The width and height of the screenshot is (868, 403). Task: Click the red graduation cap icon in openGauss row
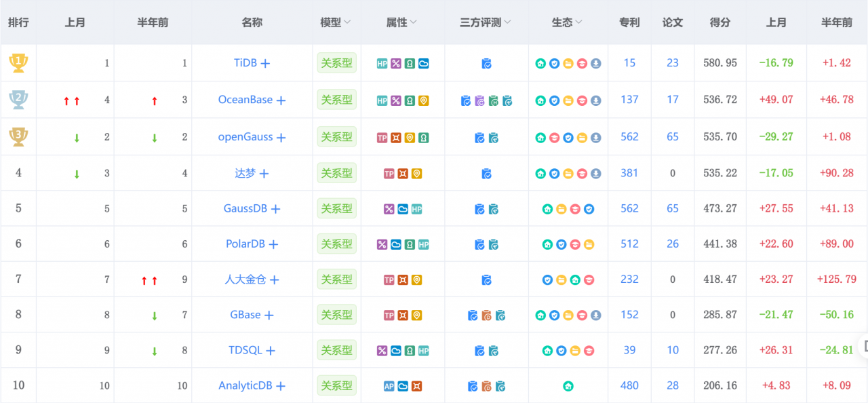pyautogui.click(x=554, y=138)
